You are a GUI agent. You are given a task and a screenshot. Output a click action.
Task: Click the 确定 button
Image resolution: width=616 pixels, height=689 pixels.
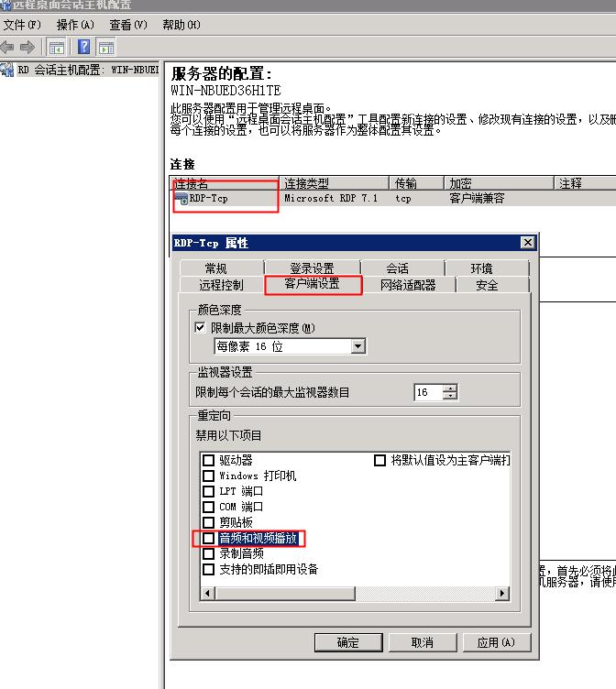[x=348, y=642]
